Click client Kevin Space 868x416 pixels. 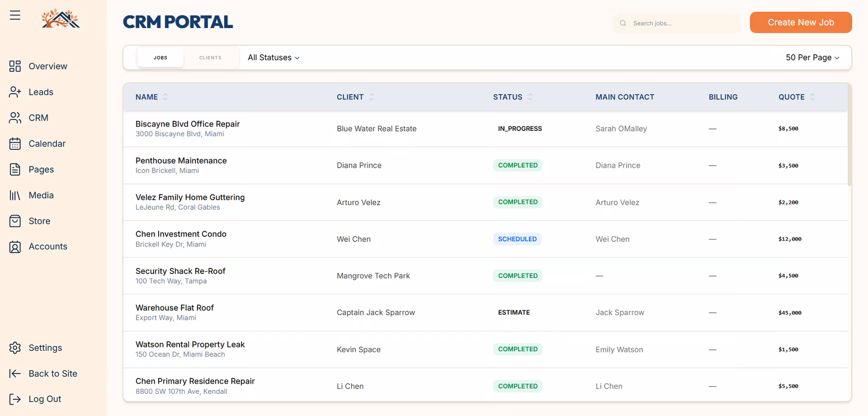click(x=358, y=349)
